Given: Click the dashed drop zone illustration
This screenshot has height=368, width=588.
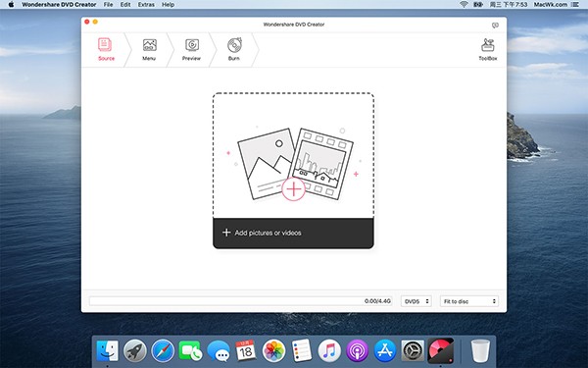Looking at the screenshot, I should [x=293, y=155].
